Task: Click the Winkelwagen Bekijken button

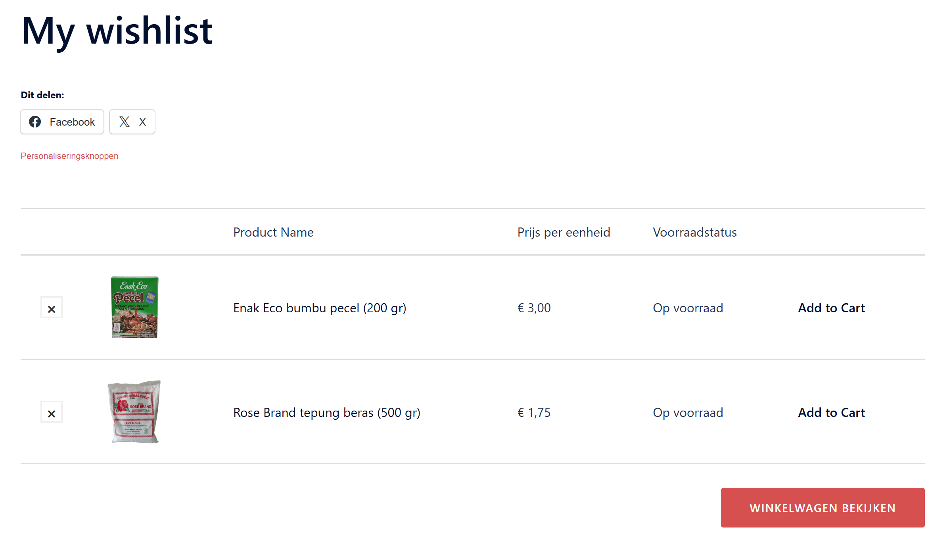Action: click(822, 508)
